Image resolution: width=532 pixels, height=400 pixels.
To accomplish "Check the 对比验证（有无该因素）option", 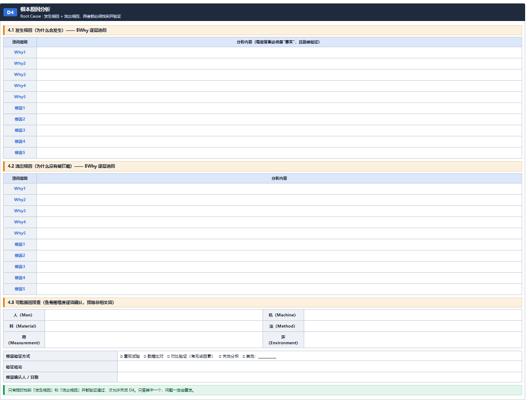I will tap(169, 356).
